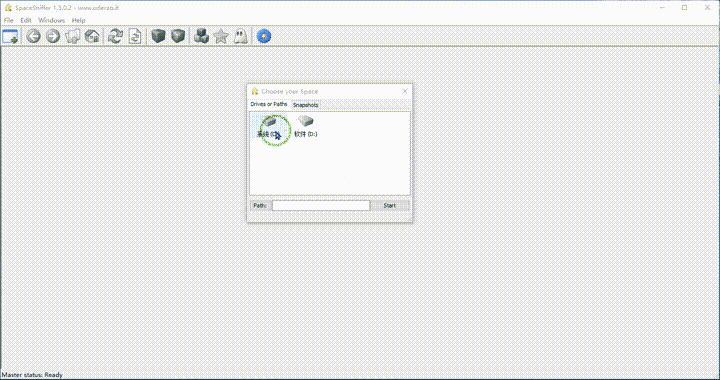Click the rescan document icon
This screenshot has height=380, width=720.
click(135, 36)
